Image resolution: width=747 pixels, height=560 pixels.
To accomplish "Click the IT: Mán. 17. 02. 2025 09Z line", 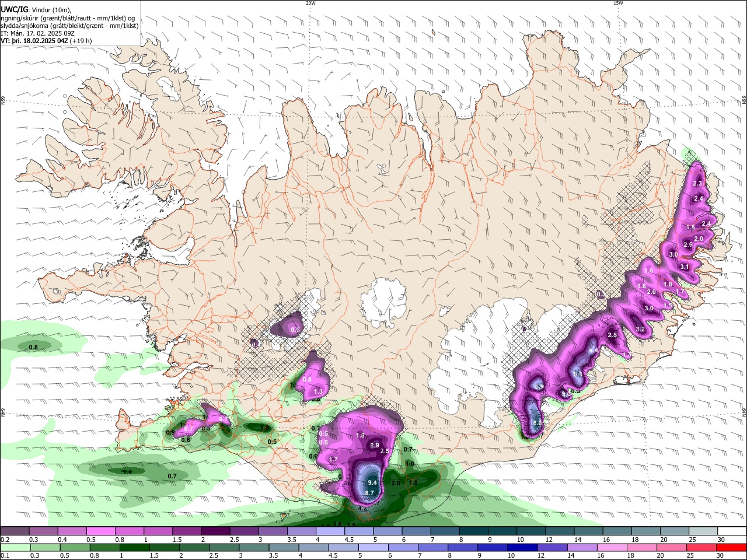I will 37,33.
